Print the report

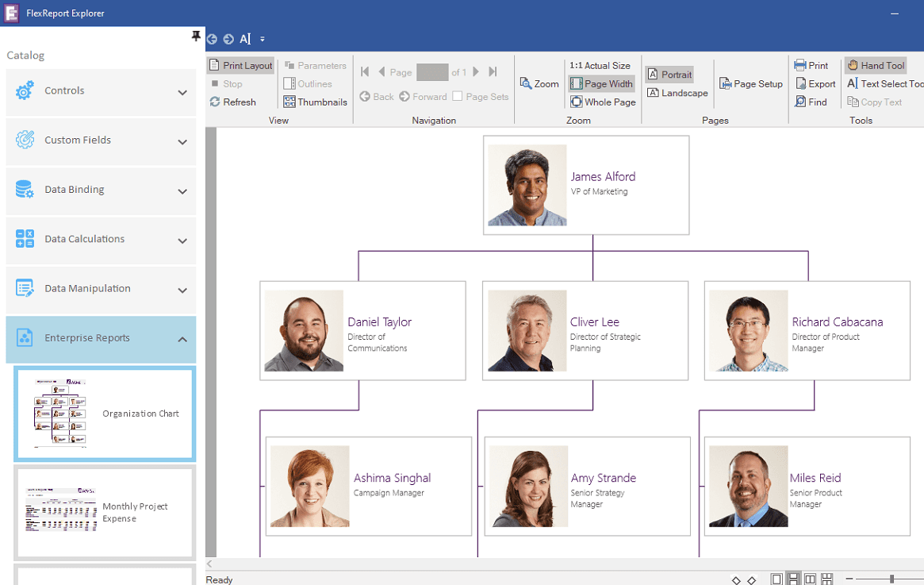point(811,65)
